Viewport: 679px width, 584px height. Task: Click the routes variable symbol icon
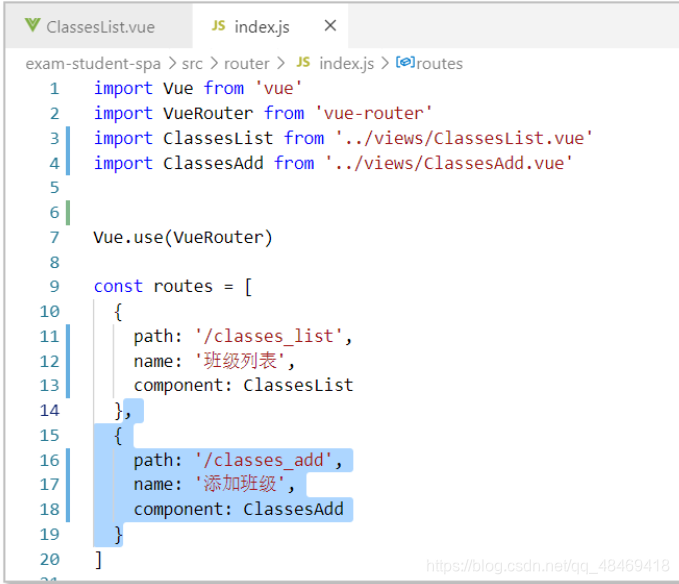(405, 62)
